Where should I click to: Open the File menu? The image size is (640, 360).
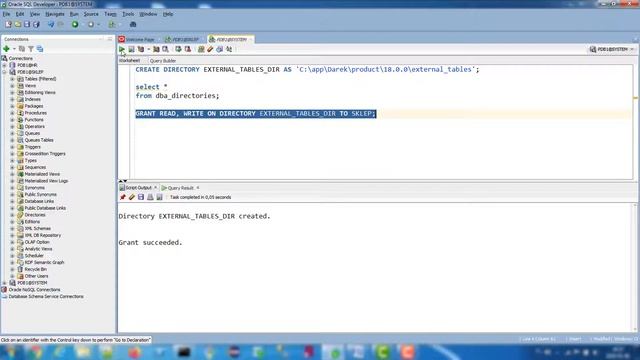[x=6, y=14]
